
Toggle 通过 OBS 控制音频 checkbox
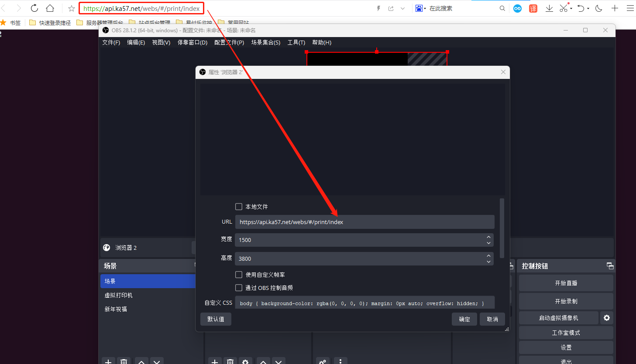[239, 288]
